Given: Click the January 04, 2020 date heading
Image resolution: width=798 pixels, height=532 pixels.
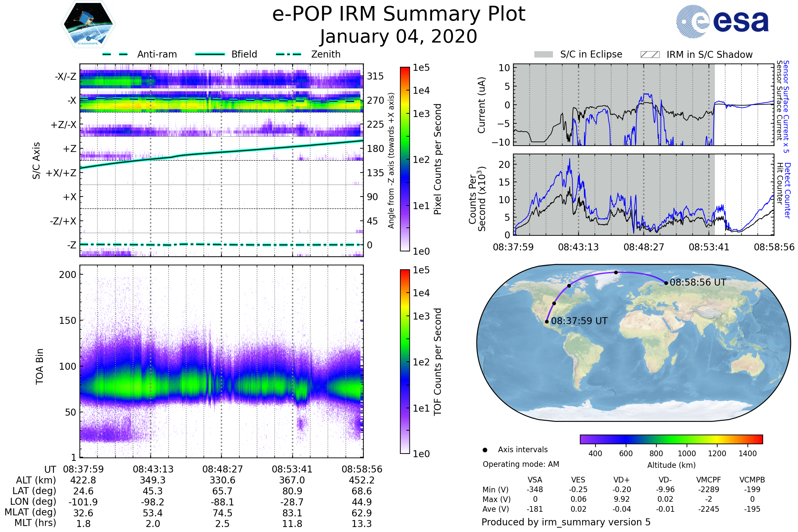Looking at the screenshot, I should [399, 37].
